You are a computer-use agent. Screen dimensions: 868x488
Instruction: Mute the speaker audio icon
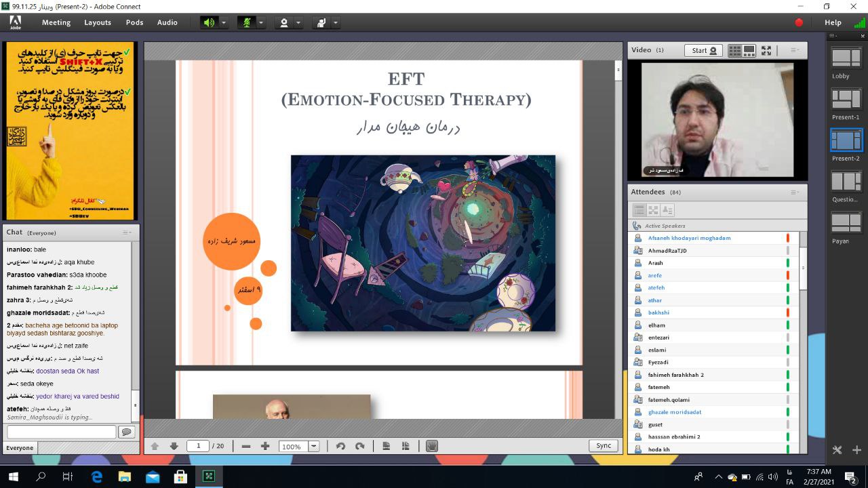tap(209, 22)
